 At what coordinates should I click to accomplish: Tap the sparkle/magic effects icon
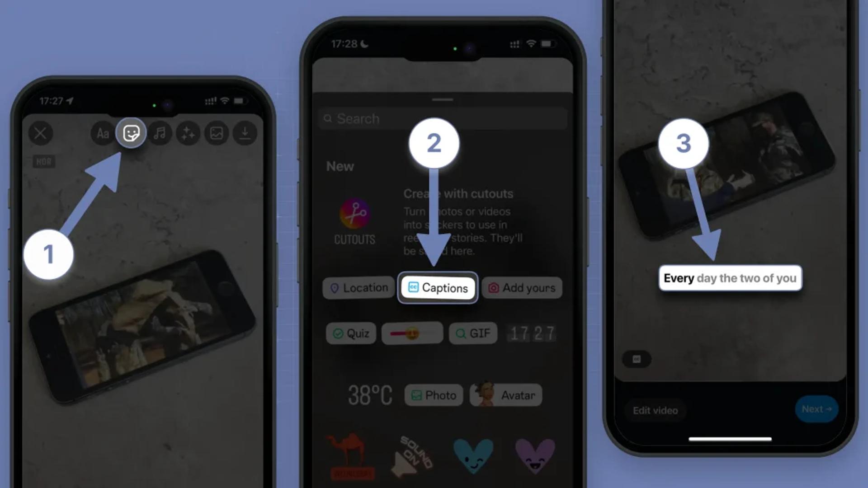[x=188, y=132]
